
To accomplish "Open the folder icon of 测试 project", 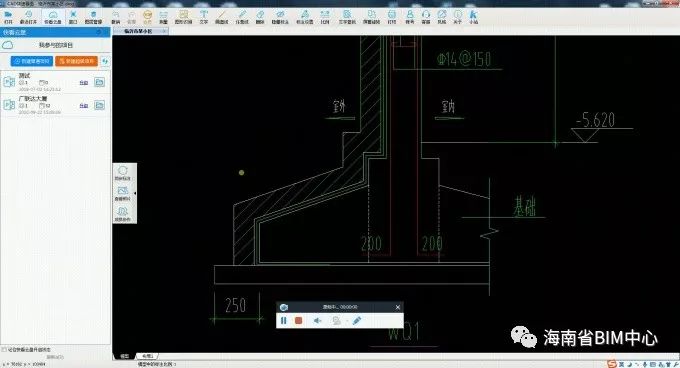I will [x=99, y=82].
